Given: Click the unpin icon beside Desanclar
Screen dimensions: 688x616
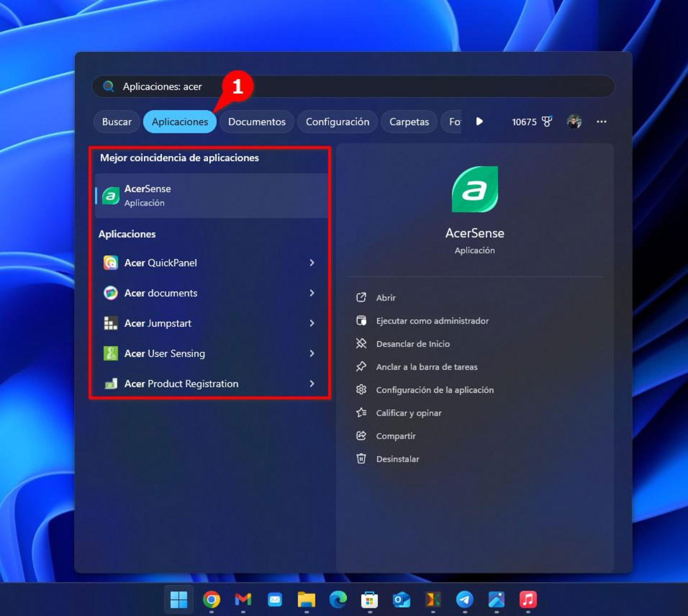Looking at the screenshot, I should [x=361, y=343].
